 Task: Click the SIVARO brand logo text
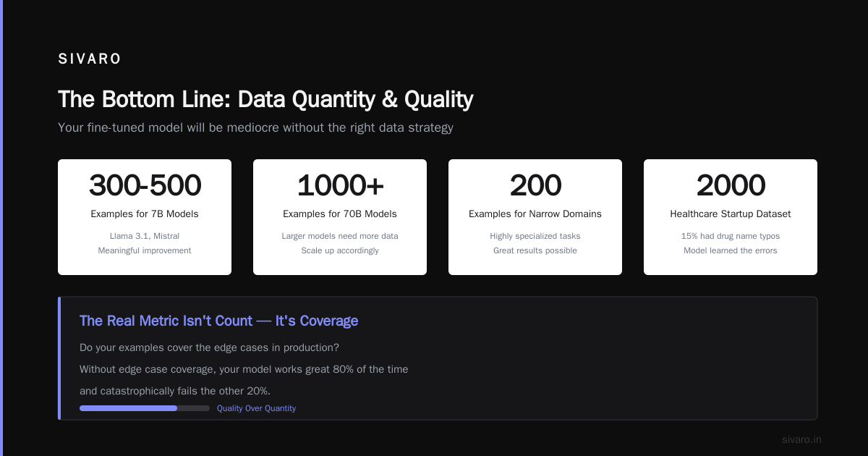click(90, 59)
